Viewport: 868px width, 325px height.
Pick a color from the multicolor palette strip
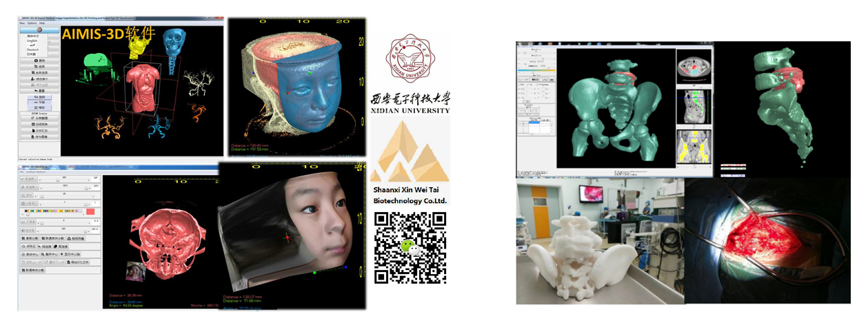(x=53, y=211)
